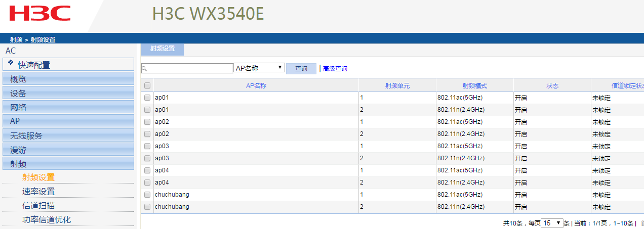Screen dimensions: 644x229
Task: Expand the 概览 menu section
Action: click(68, 78)
